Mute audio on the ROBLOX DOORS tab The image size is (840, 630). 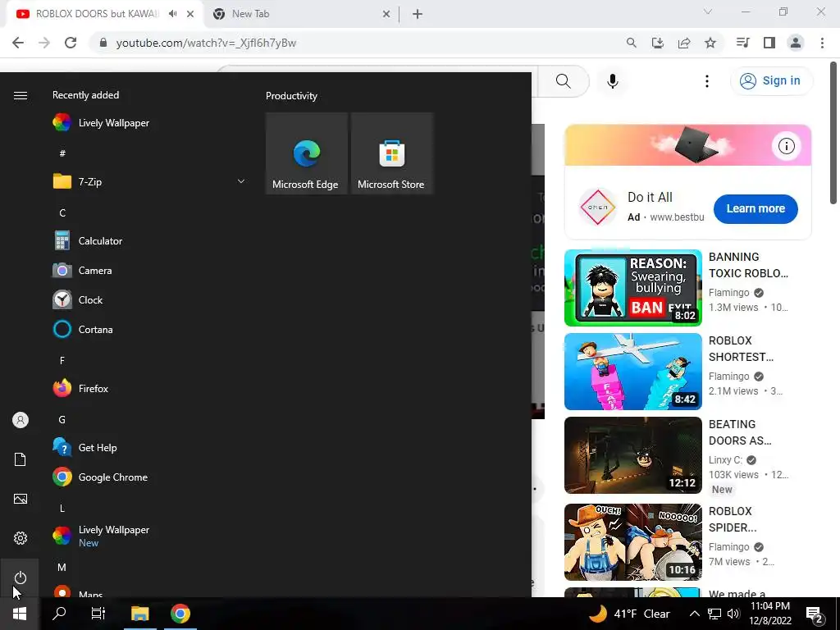pos(172,14)
